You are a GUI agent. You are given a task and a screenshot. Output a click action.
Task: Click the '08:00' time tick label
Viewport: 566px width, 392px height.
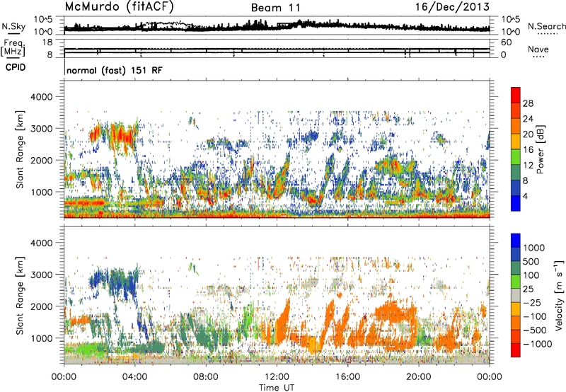(206, 377)
